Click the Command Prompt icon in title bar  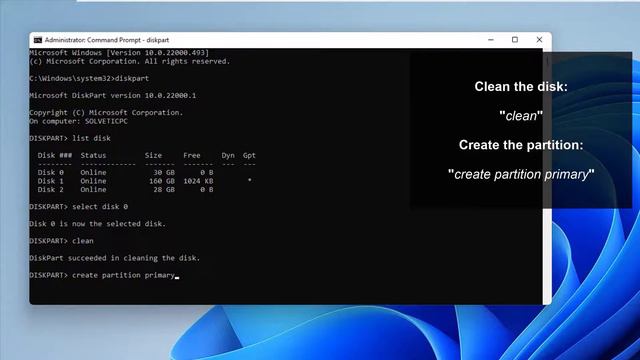click(x=38, y=40)
